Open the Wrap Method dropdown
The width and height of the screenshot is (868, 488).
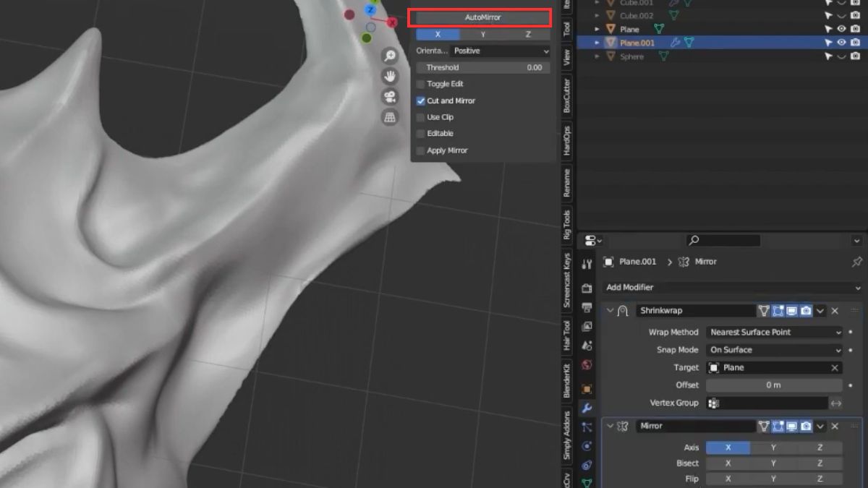(774, 333)
